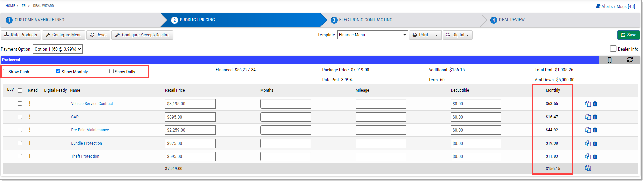644x182 pixels.
Task: Click HOME in the breadcrumb
Action: coord(10,6)
